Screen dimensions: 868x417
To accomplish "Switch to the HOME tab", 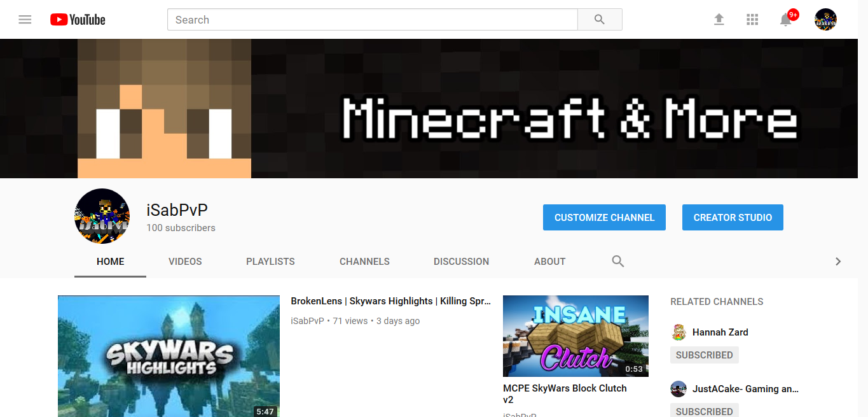I will pyautogui.click(x=111, y=262).
